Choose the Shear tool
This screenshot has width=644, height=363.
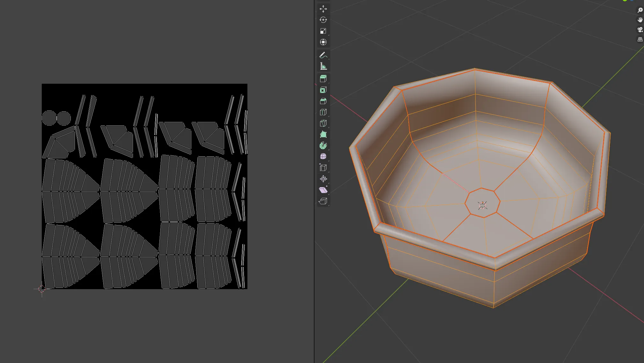click(323, 190)
